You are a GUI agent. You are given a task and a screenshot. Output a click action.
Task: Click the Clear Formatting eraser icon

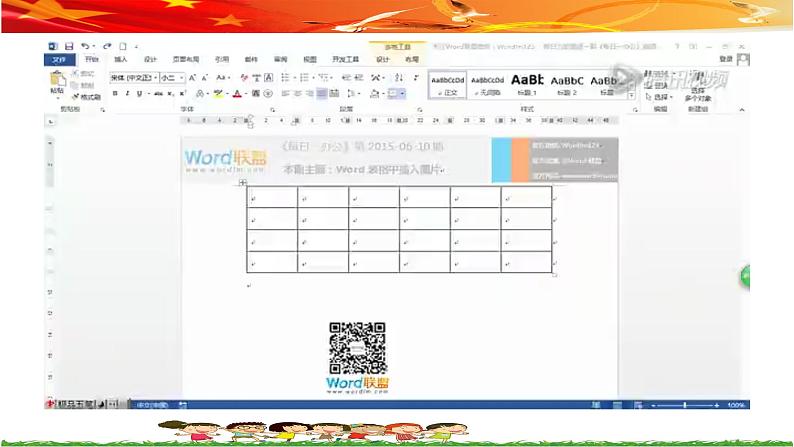tap(244, 77)
